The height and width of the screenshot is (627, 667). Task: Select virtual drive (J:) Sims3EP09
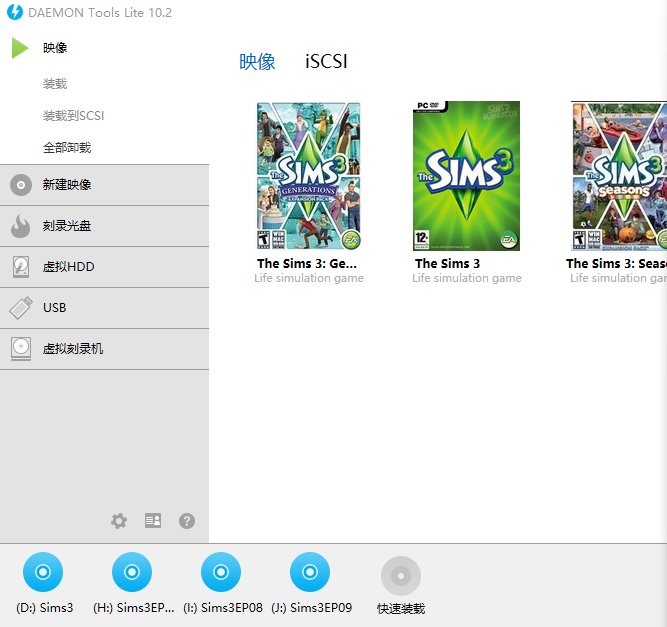click(310, 573)
